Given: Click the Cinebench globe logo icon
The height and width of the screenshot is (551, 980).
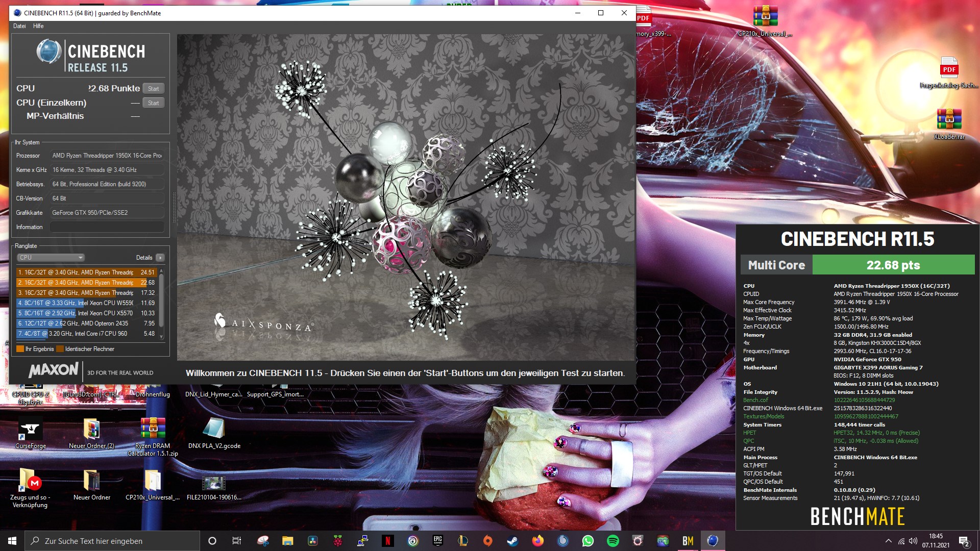Looking at the screenshot, I should point(49,52).
